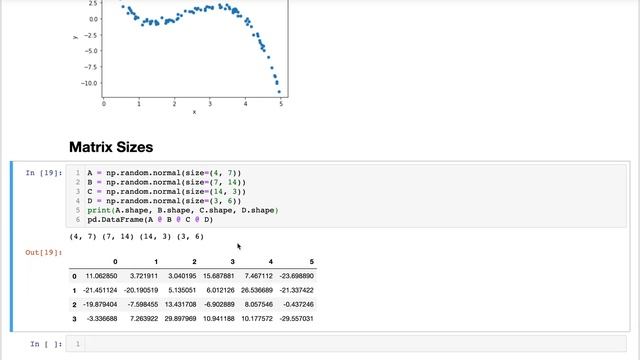Click column header 4 in the DataFrame
The image size is (640, 360).
(271, 262)
